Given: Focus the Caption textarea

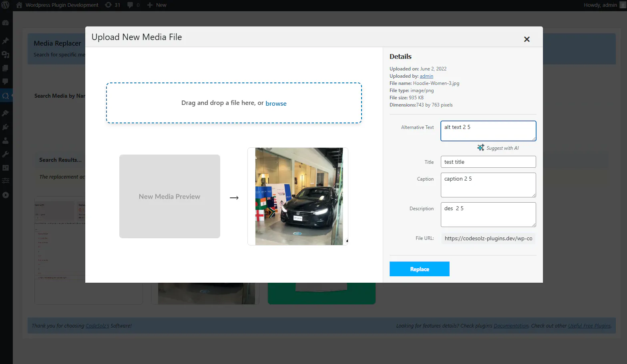Looking at the screenshot, I should [488, 185].
